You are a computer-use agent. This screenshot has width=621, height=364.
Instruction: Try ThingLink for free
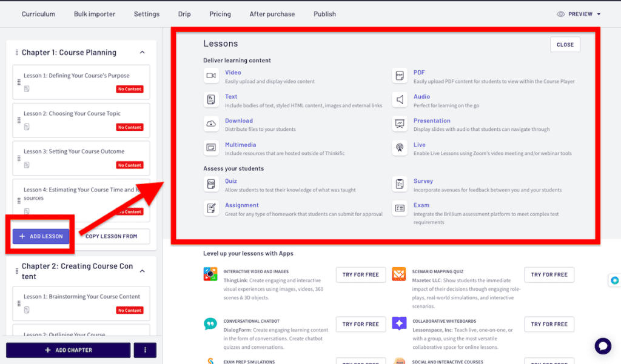click(360, 274)
